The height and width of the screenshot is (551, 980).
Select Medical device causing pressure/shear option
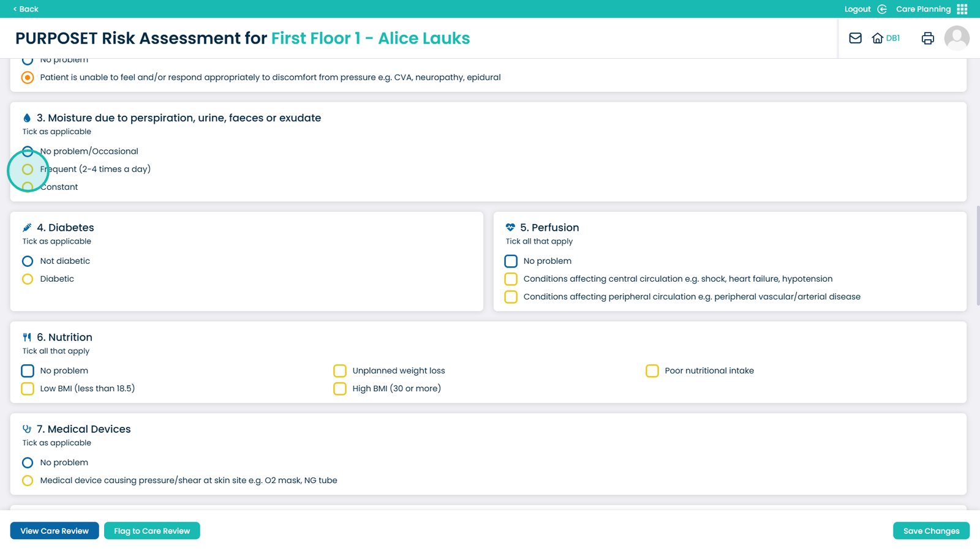[x=28, y=481]
